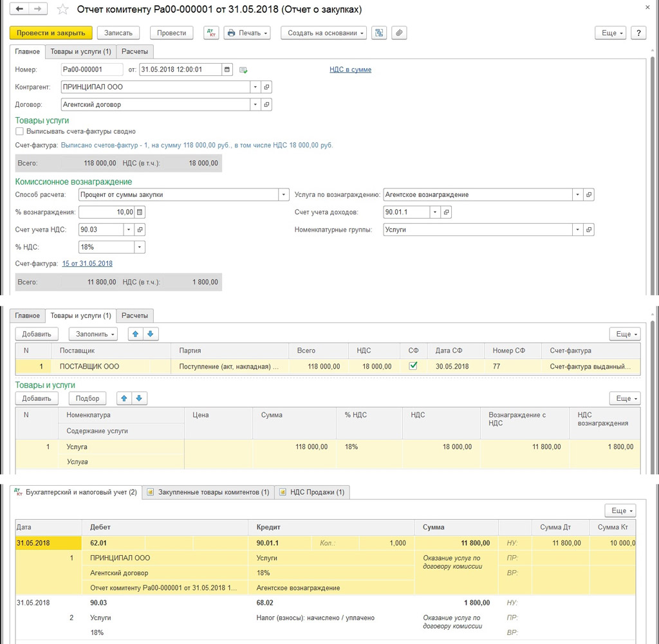Image resolution: width=659 pixels, height=644 pixels.
Task: Open Заполнить dropdown button
Action: tap(93, 334)
